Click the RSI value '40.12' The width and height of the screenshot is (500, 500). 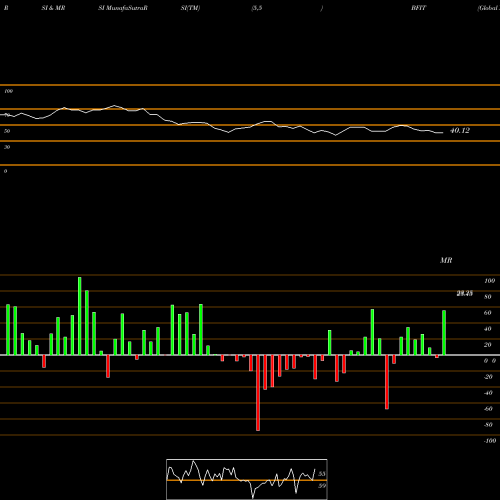(460, 131)
